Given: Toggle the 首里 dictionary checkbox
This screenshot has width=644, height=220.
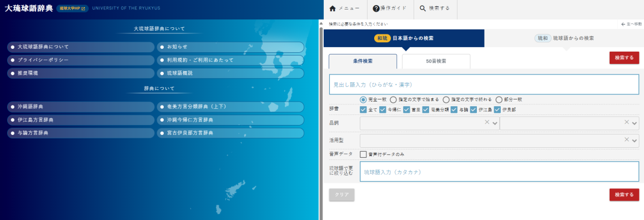Looking at the screenshot, I should [406, 109].
